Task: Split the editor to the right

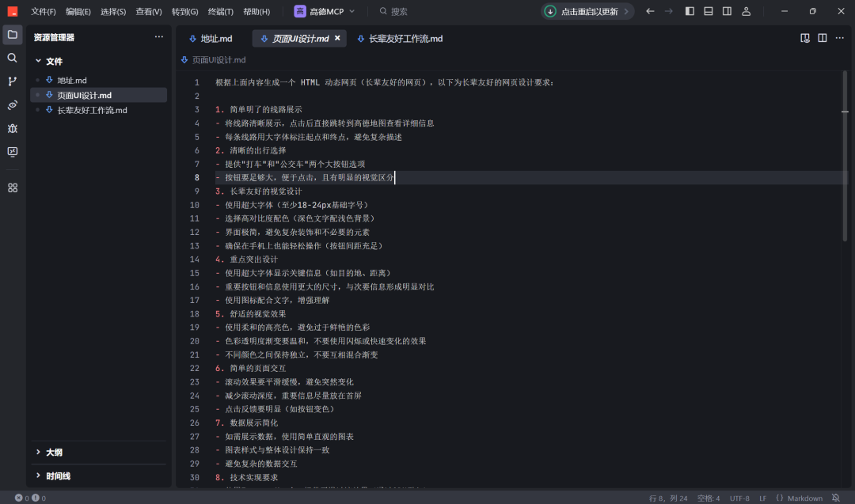Action: 823,38
